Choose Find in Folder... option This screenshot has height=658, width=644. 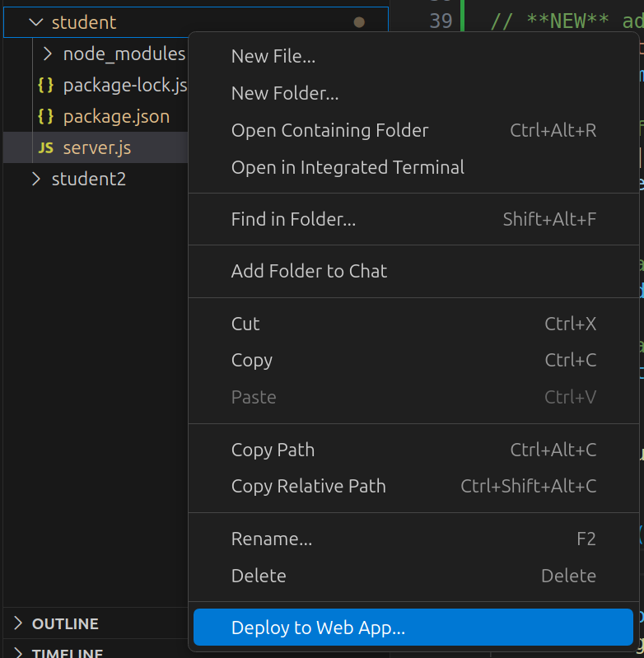293,219
